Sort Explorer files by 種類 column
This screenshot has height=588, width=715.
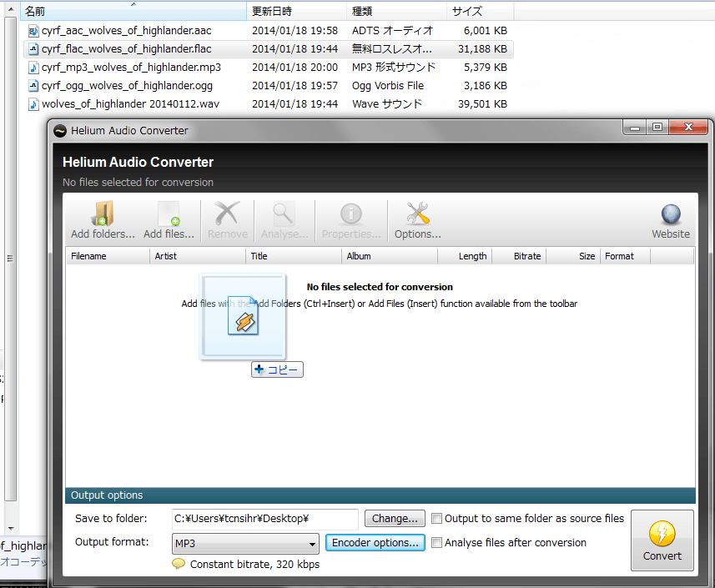396,12
